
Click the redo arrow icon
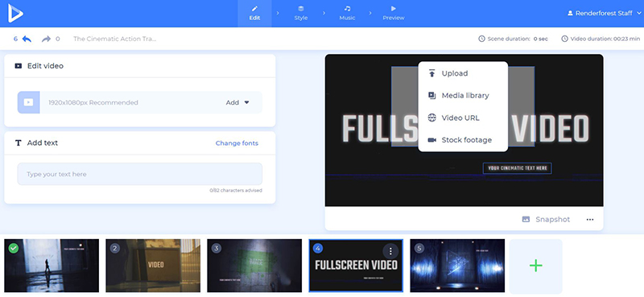(46, 39)
